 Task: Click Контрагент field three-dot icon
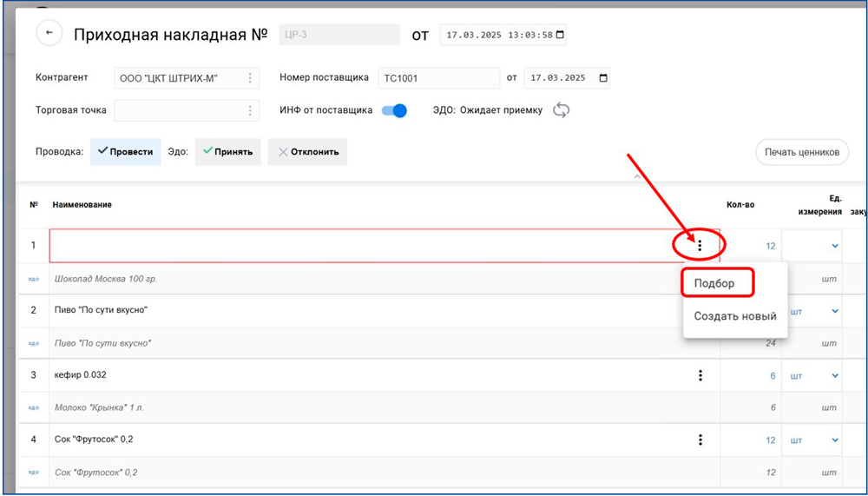pyautogui.click(x=250, y=79)
